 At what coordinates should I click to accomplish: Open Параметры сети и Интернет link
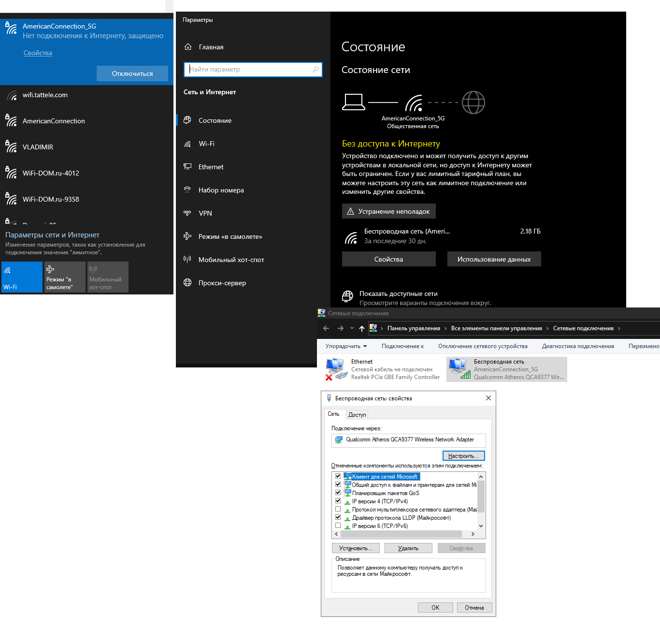pyautogui.click(x=52, y=235)
